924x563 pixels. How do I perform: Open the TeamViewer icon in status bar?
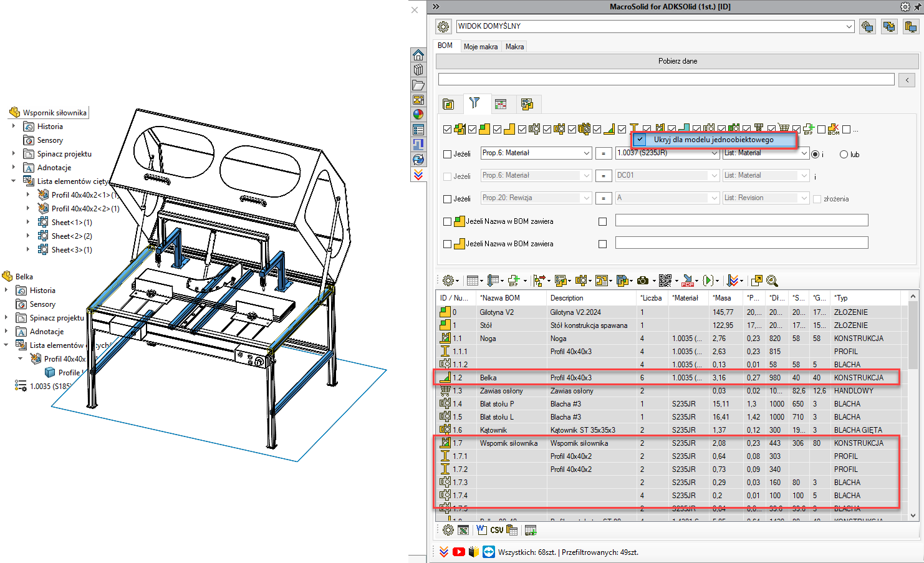click(489, 552)
